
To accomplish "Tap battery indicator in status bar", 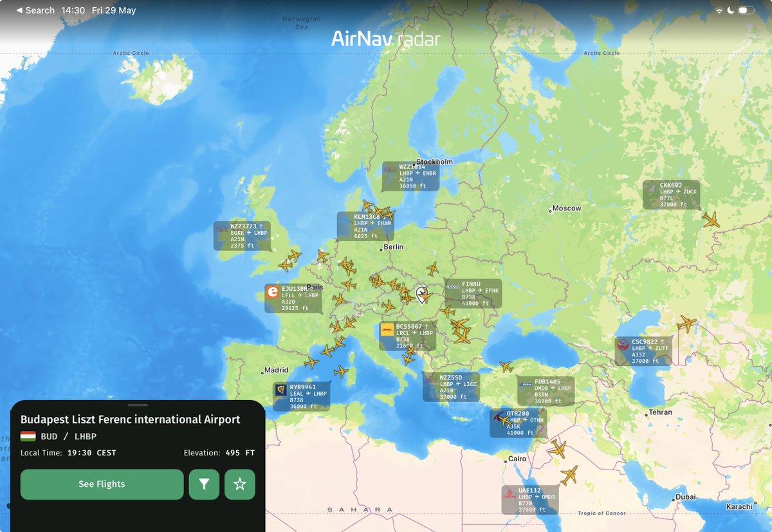I will click(x=746, y=11).
